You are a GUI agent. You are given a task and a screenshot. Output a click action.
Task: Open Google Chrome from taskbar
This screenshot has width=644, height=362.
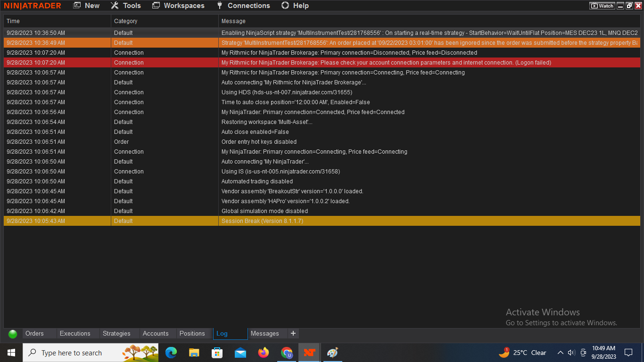point(286,353)
